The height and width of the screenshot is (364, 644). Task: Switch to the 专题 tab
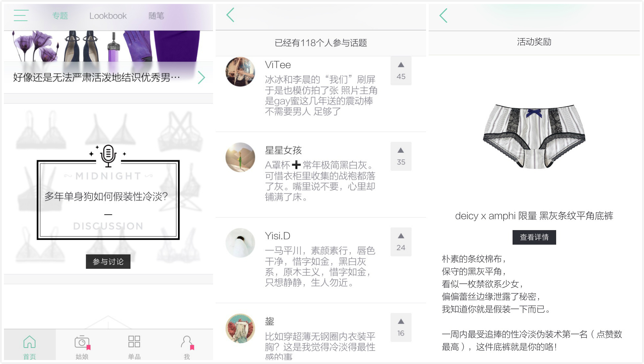point(60,16)
